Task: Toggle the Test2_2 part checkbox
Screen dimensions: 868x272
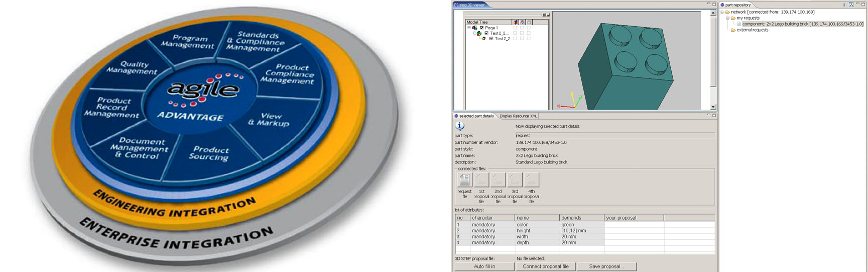Action: 491,39
